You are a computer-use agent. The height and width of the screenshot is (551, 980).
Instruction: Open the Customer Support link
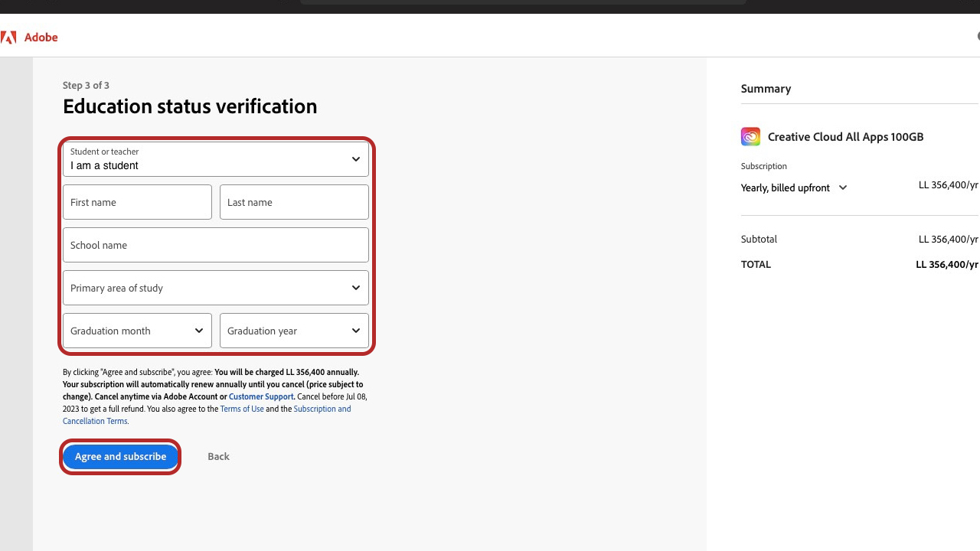coord(261,396)
